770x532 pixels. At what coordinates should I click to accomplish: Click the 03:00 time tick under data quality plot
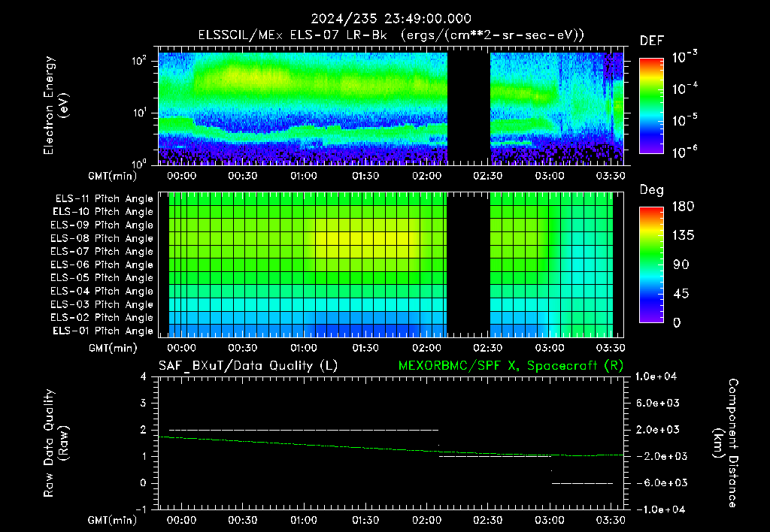(550, 520)
